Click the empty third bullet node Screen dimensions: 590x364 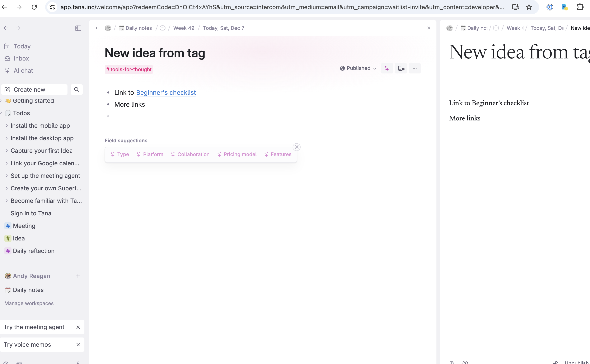coord(108,116)
